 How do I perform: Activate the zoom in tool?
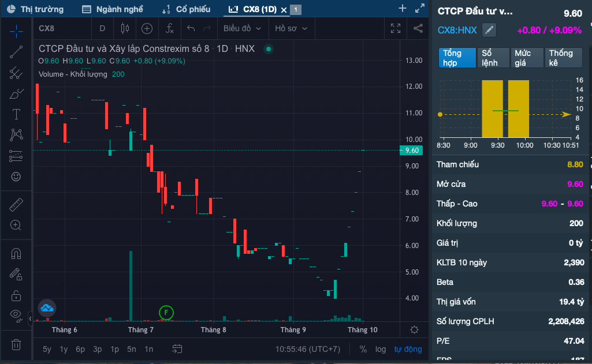[x=16, y=225]
